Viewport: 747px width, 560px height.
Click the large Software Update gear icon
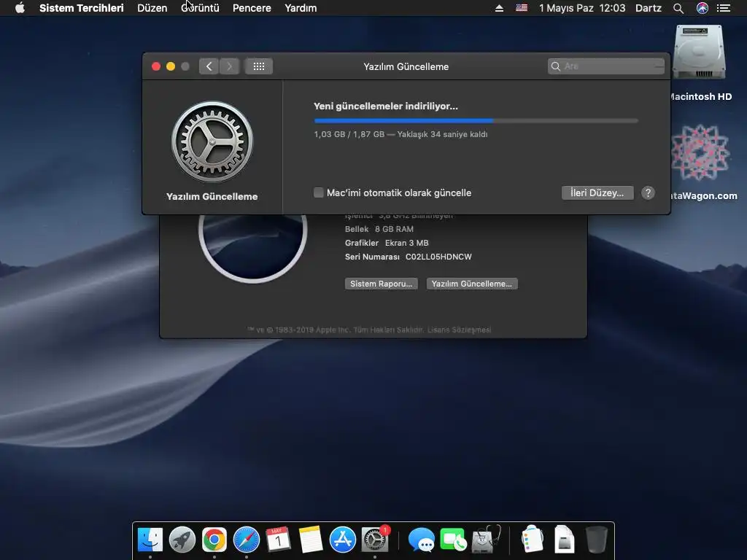coord(212,141)
